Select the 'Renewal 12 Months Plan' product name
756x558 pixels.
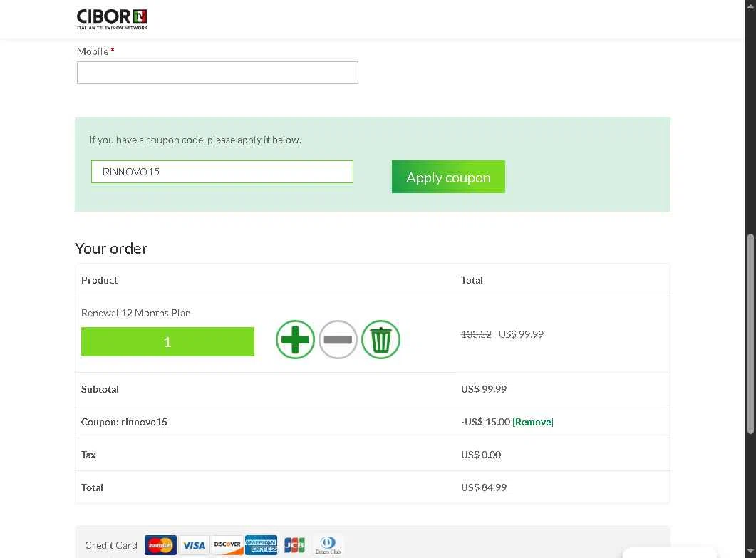136,313
